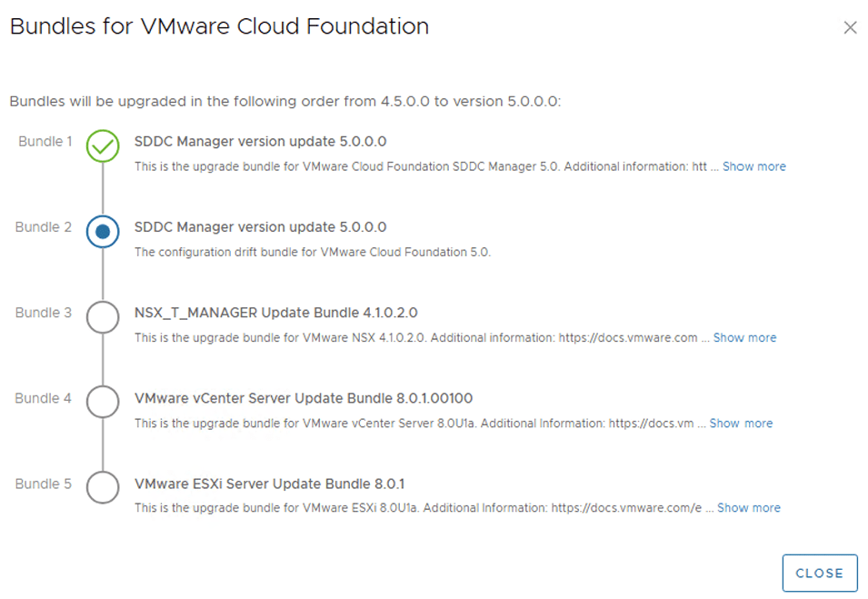
Task: Click the Bundle 2 step label
Action: [x=44, y=226]
